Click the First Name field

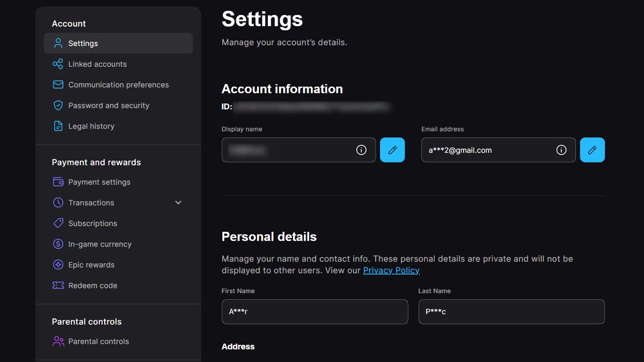[x=314, y=312]
